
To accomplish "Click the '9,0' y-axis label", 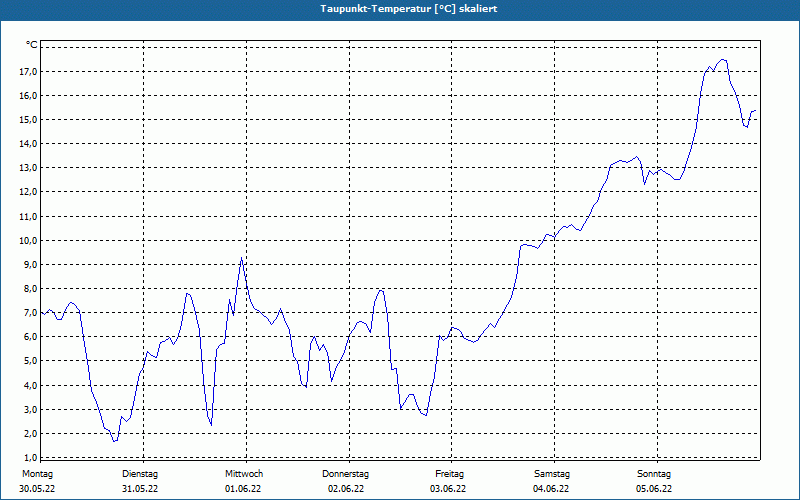I will pos(30,265).
